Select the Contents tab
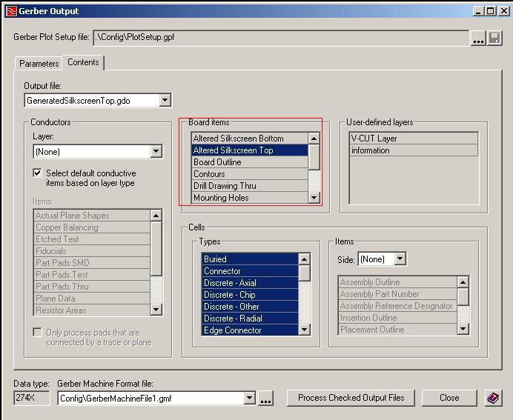The image size is (513, 420). click(83, 62)
